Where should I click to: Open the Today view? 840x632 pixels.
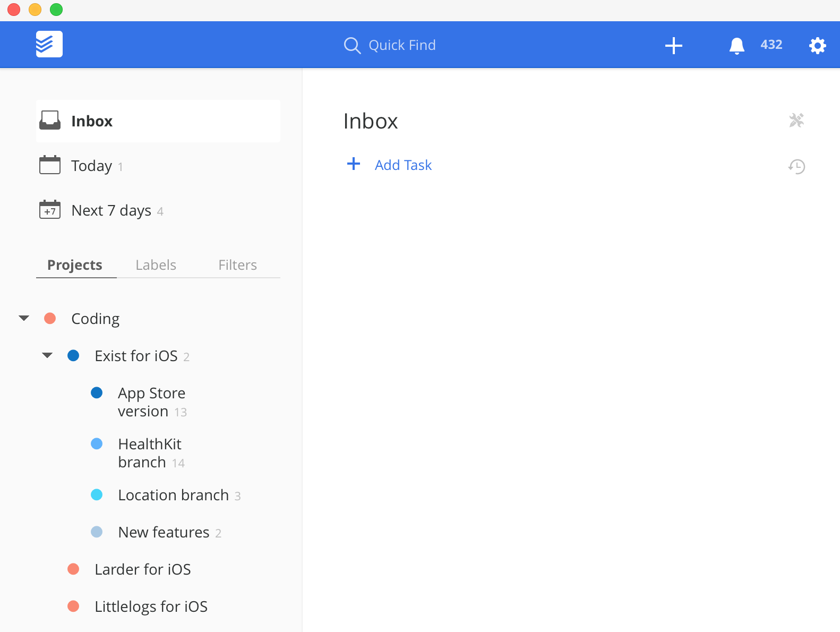91,166
